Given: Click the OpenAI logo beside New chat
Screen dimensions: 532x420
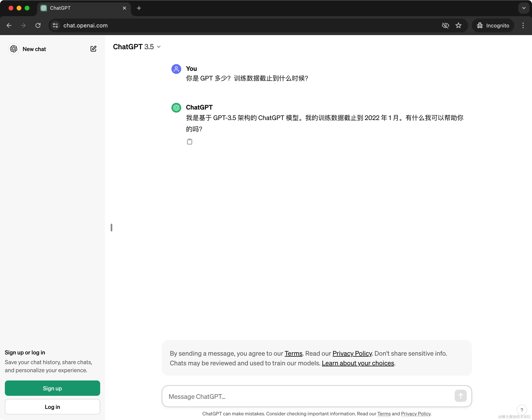Looking at the screenshot, I should click(14, 49).
